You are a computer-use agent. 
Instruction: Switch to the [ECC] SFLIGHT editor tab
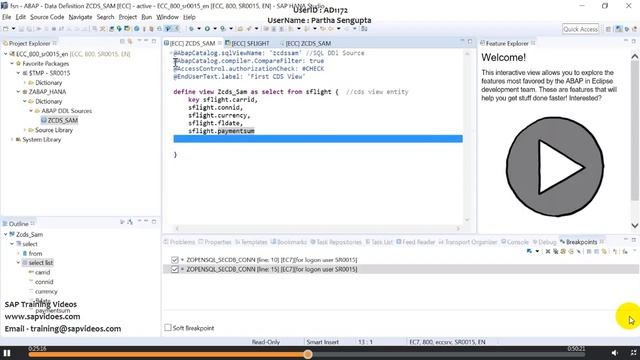click(247, 43)
